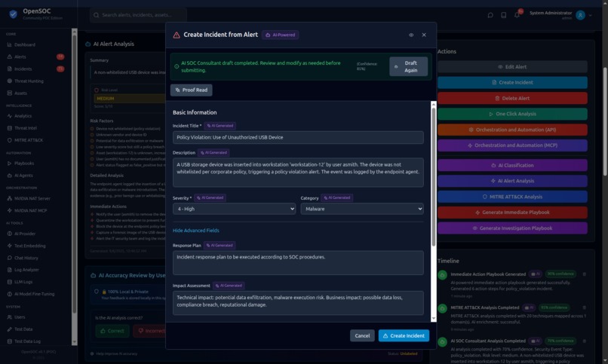The image size is (608, 364).
Task: Click AI Generated badge next to Severity
Action: click(x=210, y=198)
